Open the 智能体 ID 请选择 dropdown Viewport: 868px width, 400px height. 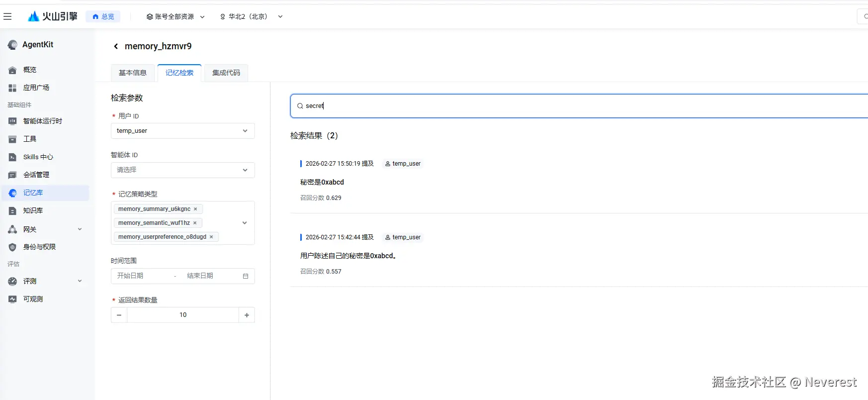point(182,170)
